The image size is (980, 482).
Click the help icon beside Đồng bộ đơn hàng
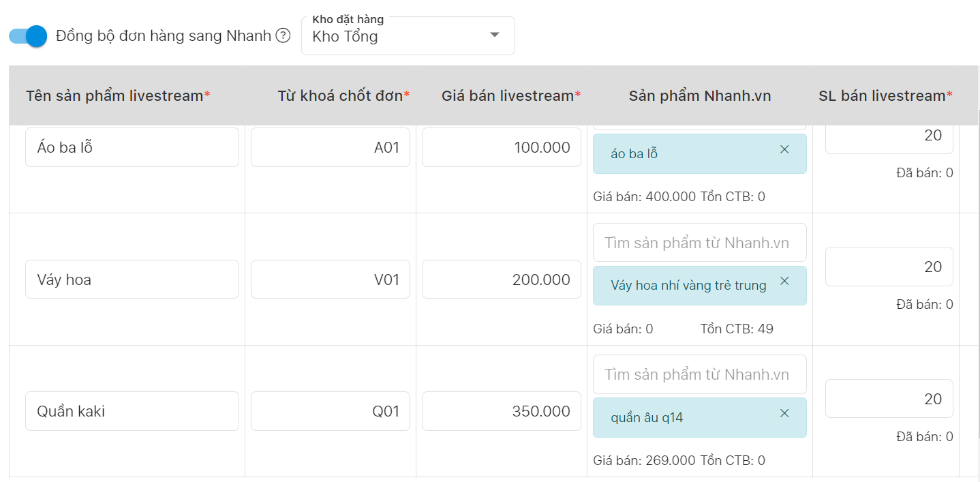tap(283, 36)
